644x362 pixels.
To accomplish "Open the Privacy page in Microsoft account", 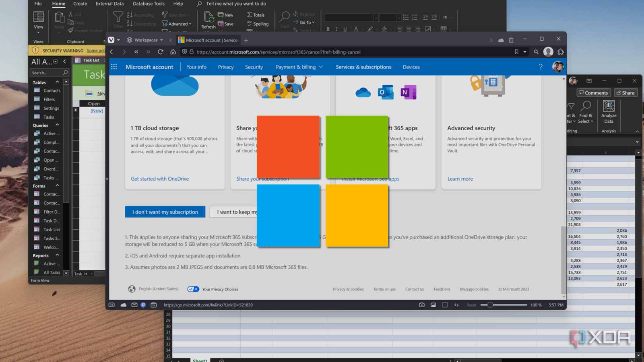I will [226, 67].
